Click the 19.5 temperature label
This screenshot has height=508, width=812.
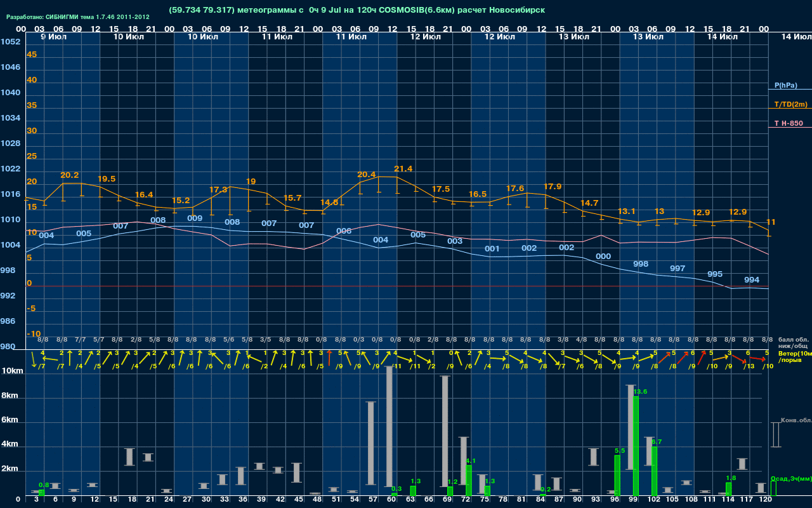[107, 179]
